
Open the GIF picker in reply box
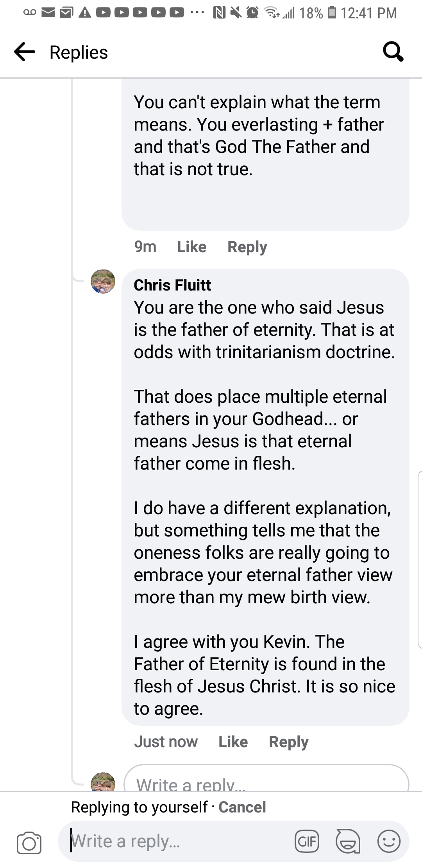click(x=307, y=841)
